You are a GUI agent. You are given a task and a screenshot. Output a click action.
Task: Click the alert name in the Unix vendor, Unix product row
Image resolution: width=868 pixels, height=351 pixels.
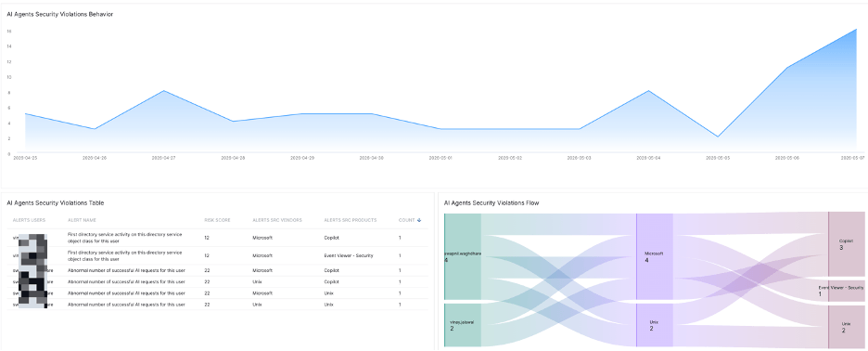pyautogui.click(x=126, y=305)
